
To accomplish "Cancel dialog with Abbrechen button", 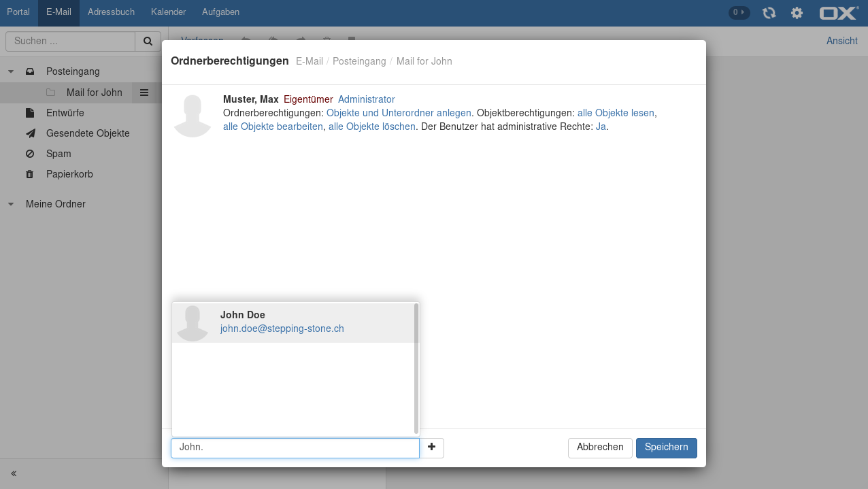I will click(x=599, y=448).
